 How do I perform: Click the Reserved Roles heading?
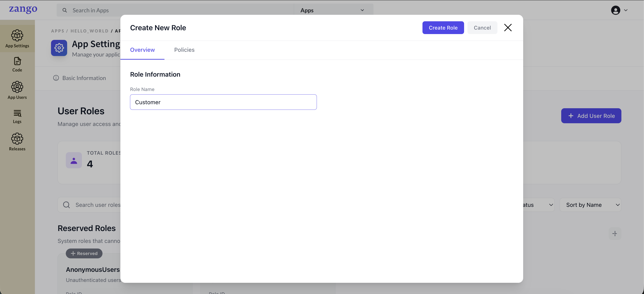tap(87, 228)
